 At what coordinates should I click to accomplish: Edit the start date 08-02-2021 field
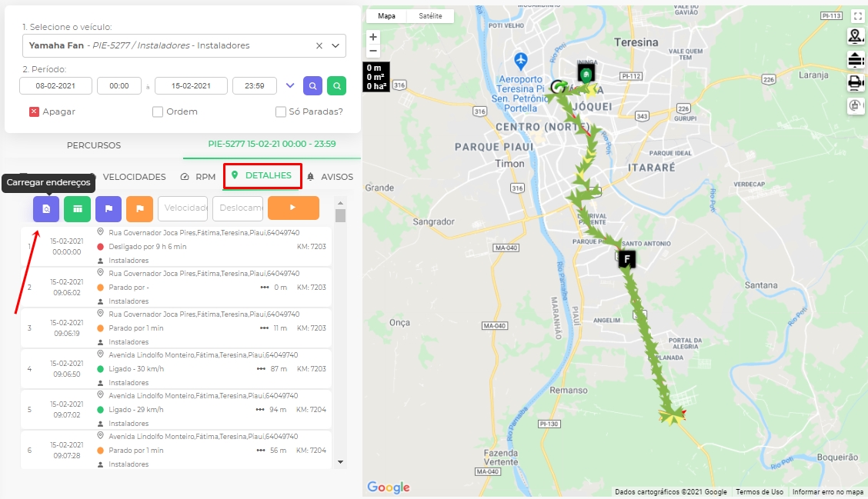coord(55,86)
